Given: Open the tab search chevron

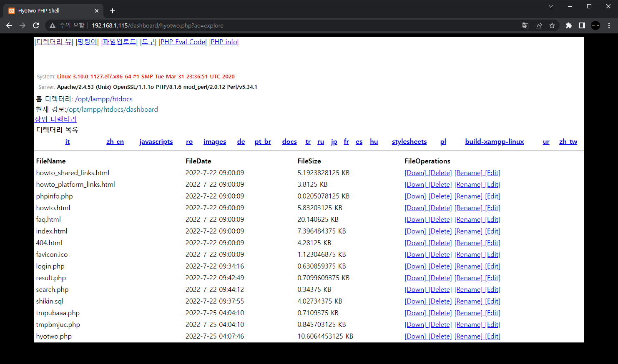Looking at the screenshot, I should point(551,6).
